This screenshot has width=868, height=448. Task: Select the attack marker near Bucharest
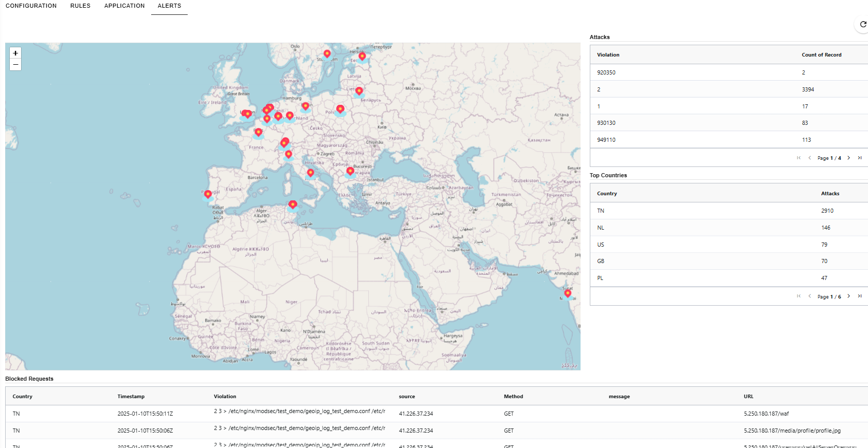(x=350, y=172)
